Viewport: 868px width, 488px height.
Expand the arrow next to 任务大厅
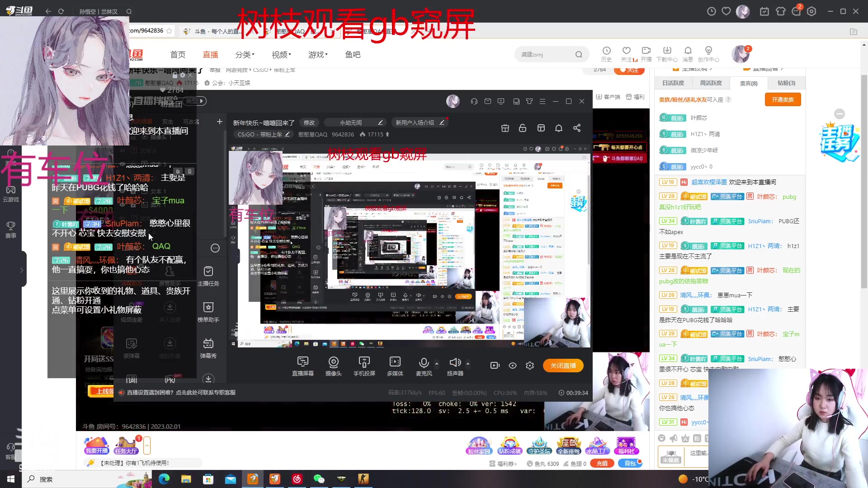[147, 446]
